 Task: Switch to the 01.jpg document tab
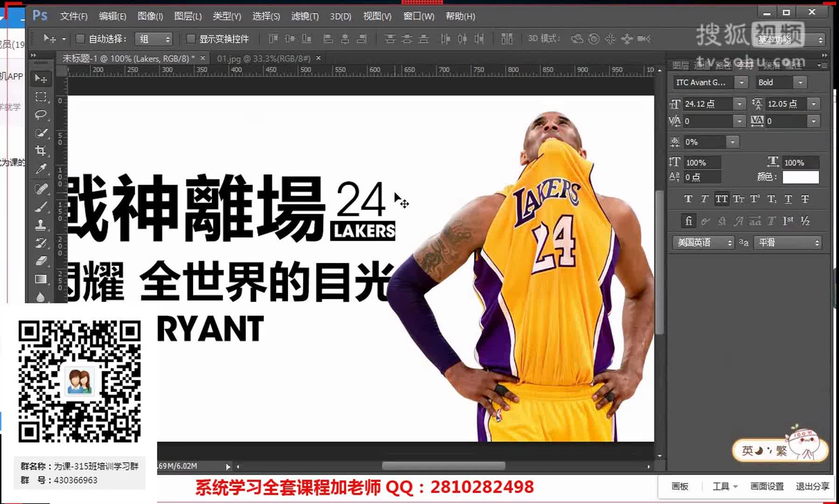click(x=264, y=58)
